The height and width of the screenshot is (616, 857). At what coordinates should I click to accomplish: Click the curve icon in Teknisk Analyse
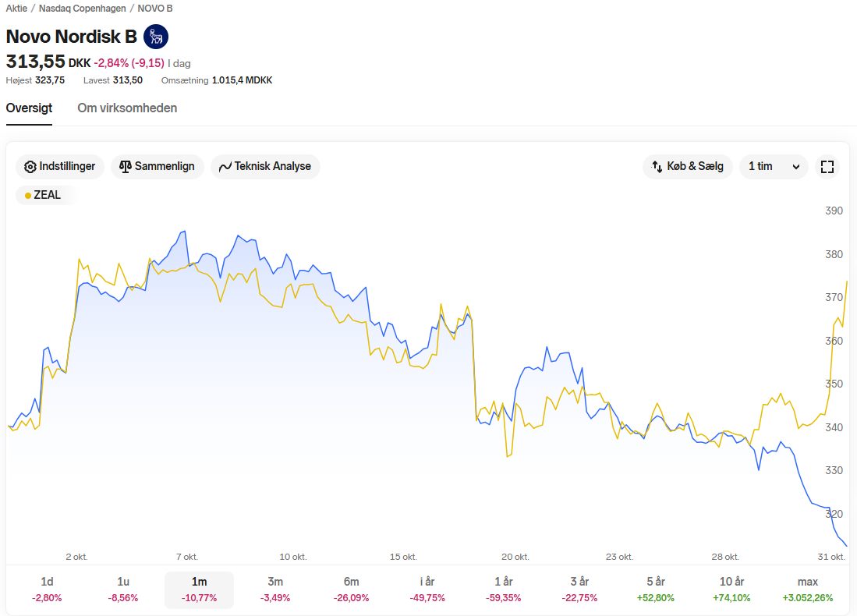click(225, 167)
